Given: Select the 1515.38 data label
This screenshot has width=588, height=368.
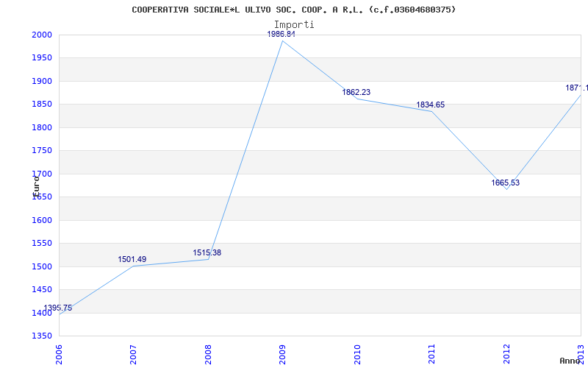Looking at the screenshot, I should tap(207, 253).
